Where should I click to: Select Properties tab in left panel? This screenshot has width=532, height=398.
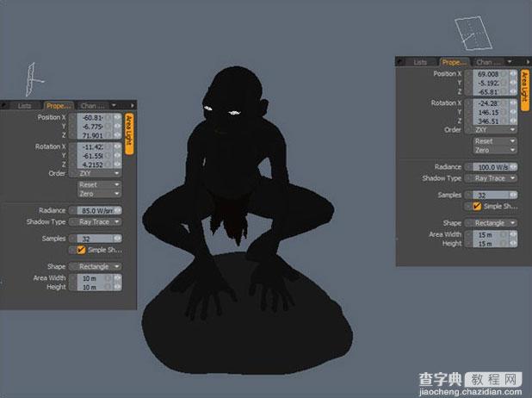tap(59, 106)
